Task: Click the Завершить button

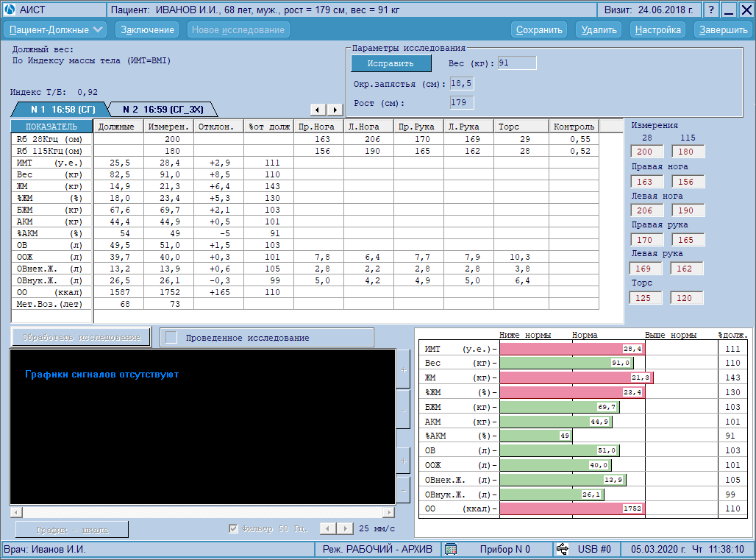Action: 723,30
